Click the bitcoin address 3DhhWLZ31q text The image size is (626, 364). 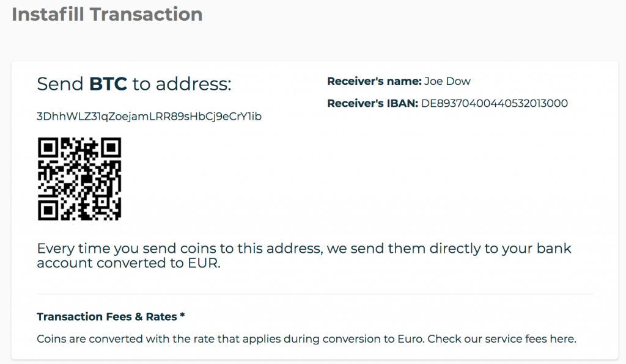click(149, 117)
